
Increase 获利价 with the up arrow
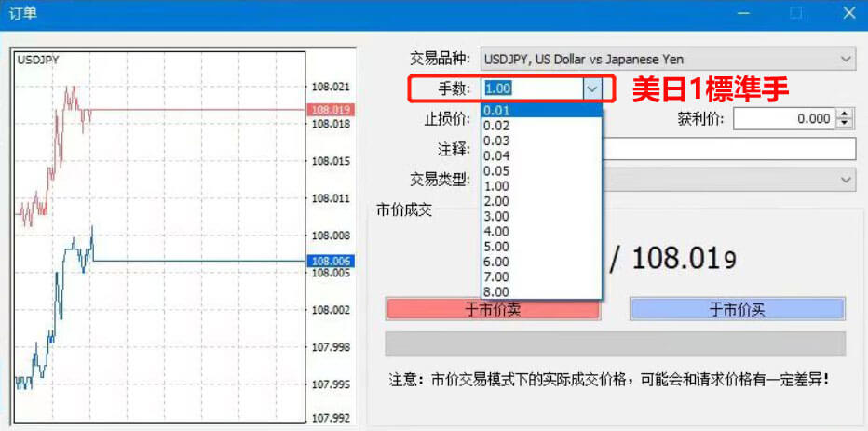point(844,114)
